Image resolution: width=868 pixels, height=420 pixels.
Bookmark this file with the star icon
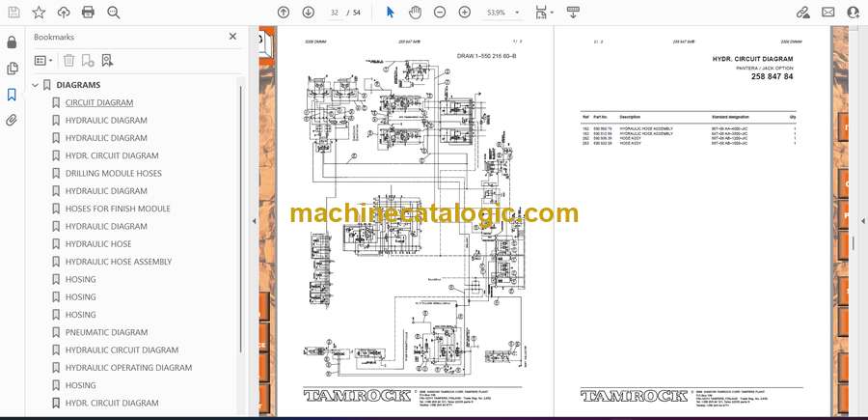pos(39,13)
